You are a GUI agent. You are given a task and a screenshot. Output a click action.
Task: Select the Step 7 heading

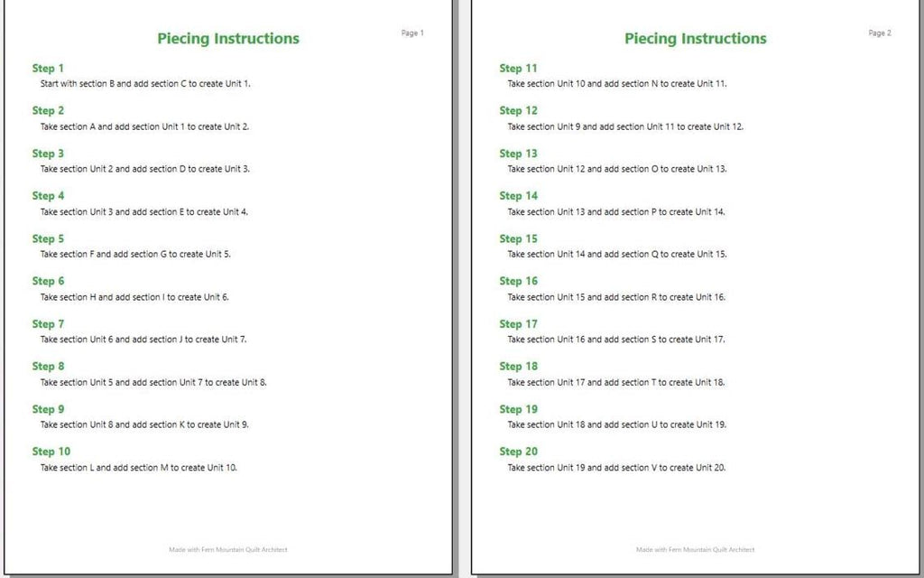[48, 324]
